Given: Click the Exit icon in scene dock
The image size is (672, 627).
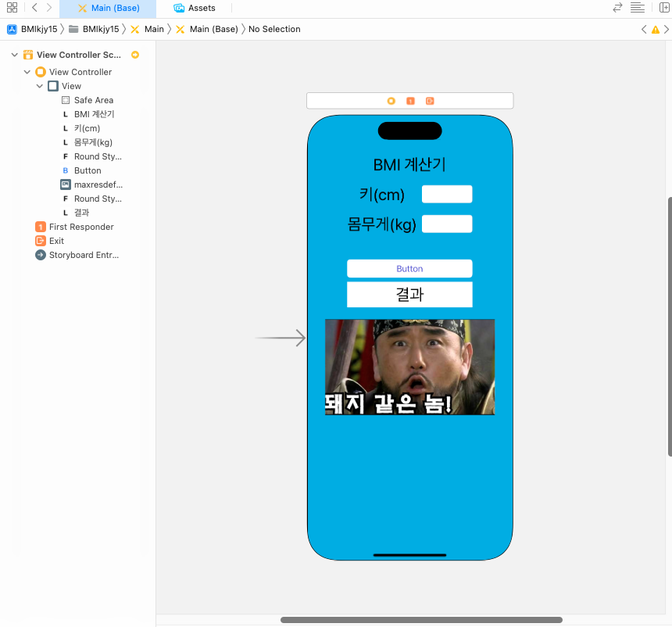Looking at the screenshot, I should click(x=430, y=101).
